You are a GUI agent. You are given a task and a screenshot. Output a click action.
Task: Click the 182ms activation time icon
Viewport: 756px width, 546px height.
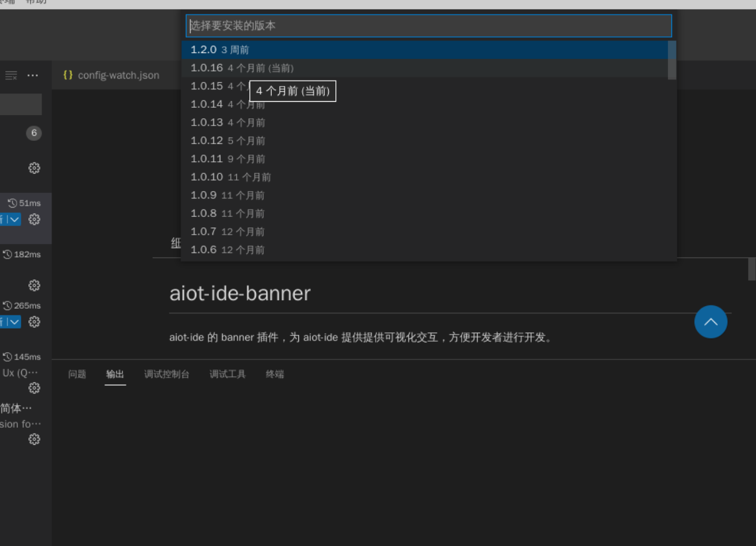pos(7,254)
